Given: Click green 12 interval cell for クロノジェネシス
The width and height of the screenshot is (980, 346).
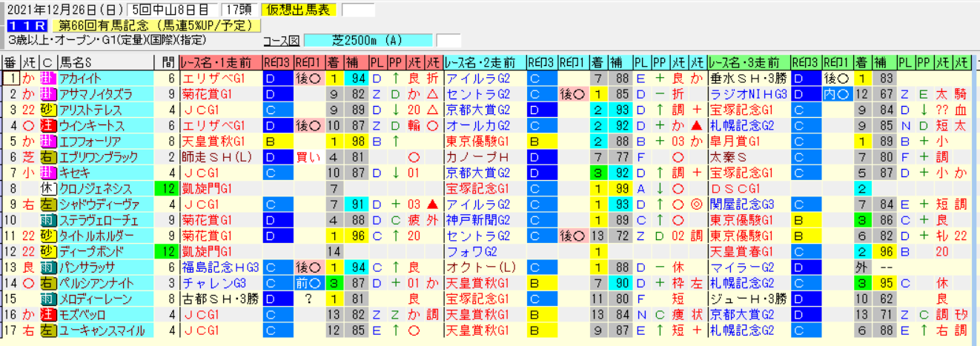Looking at the screenshot, I should coord(168,188).
